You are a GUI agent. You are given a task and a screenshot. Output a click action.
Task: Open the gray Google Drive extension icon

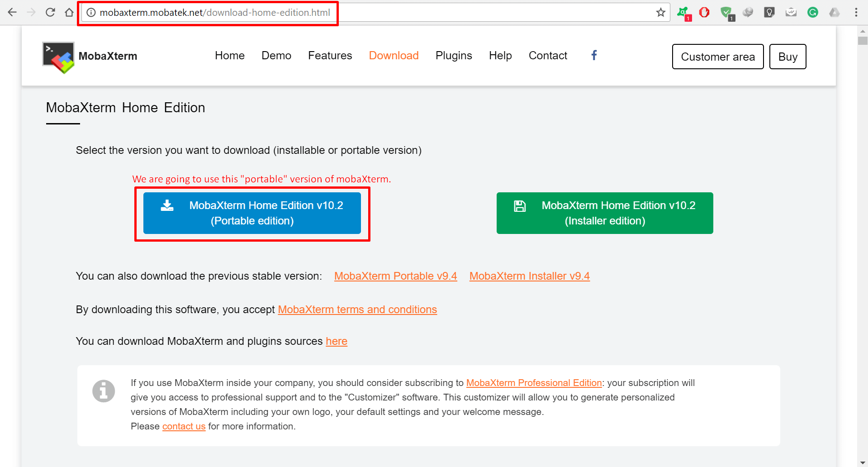tap(835, 12)
